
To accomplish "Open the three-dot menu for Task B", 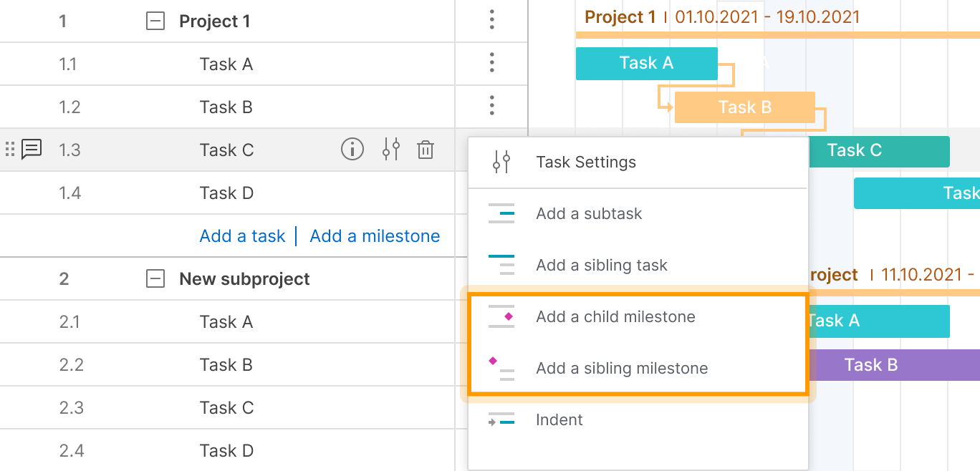I will point(492,106).
